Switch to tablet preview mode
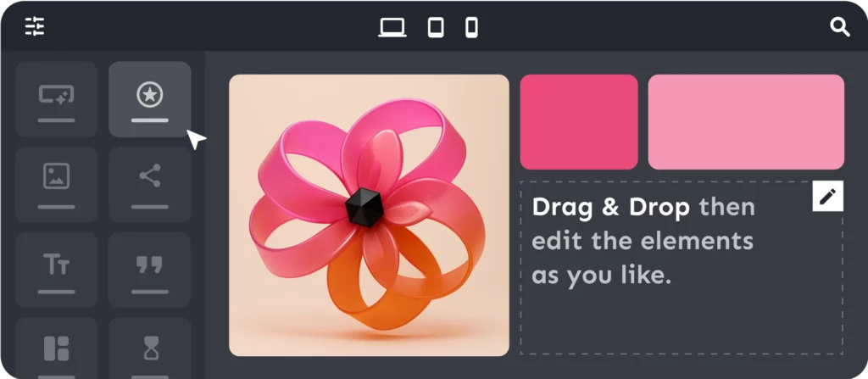This screenshot has width=868, height=379. [436, 27]
